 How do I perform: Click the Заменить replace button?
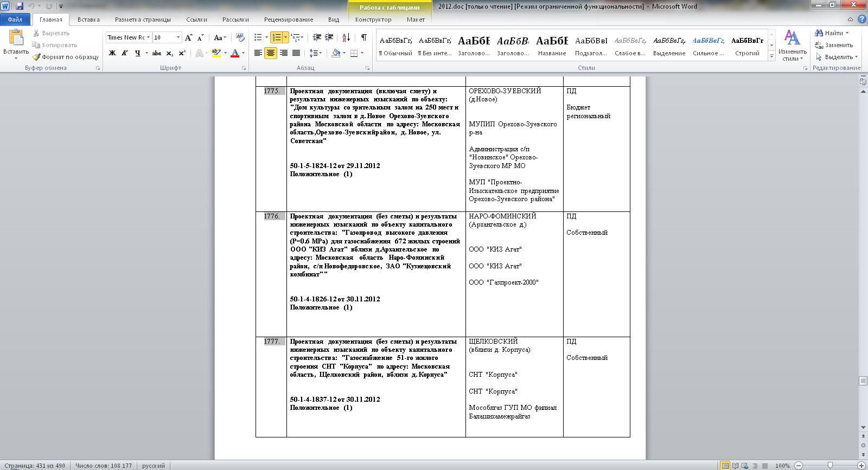[834, 45]
